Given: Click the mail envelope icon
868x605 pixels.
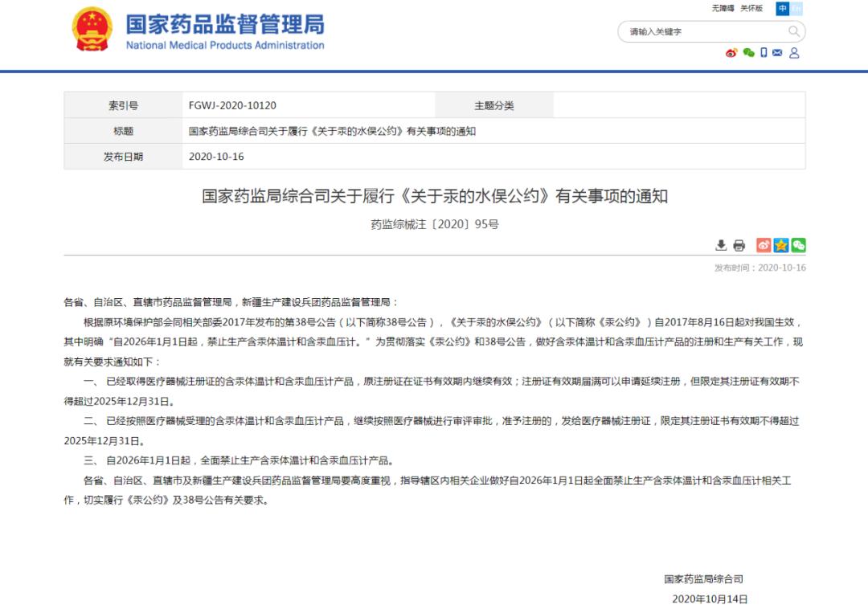Looking at the screenshot, I should [x=777, y=53].
